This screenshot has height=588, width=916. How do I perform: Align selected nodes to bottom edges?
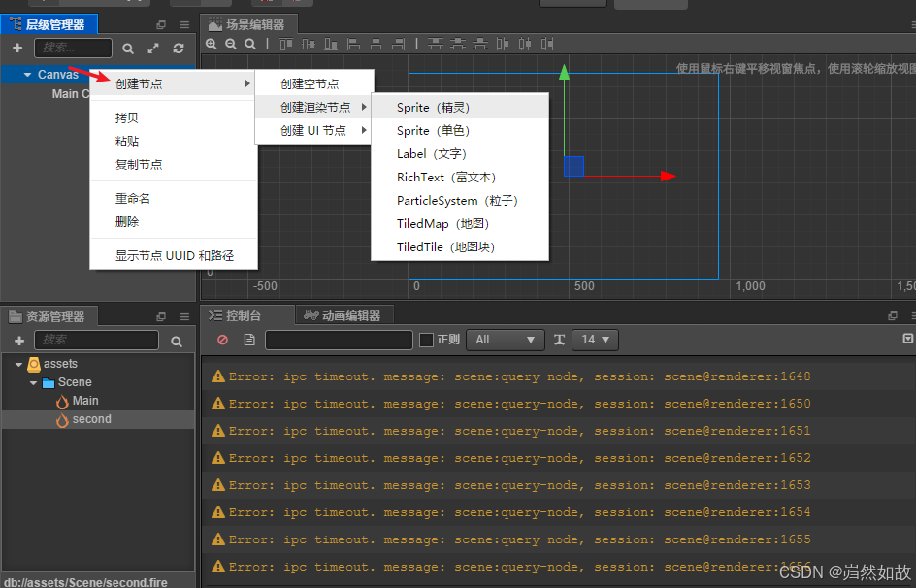[331, 44]
